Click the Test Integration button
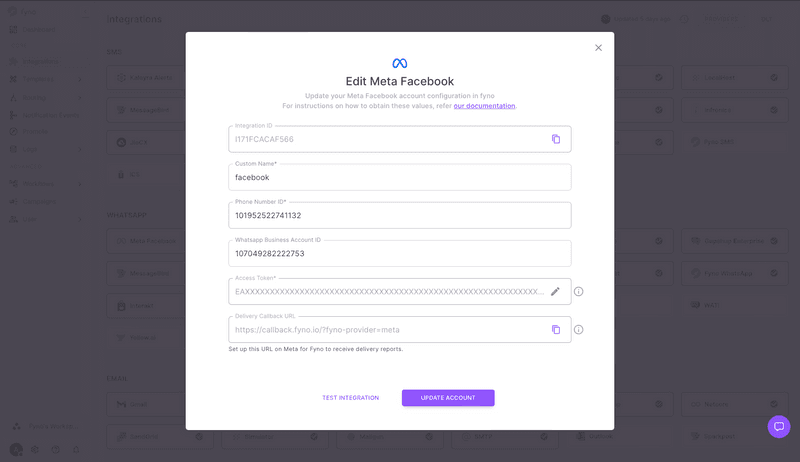800x462 pixels. [x=350, y=398]
